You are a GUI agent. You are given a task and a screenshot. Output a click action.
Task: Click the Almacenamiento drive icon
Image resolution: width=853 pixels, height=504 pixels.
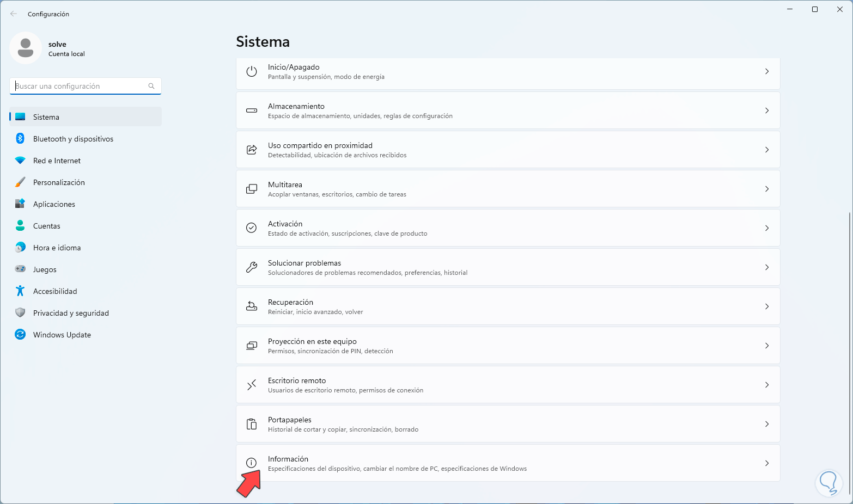coord(252,110)
